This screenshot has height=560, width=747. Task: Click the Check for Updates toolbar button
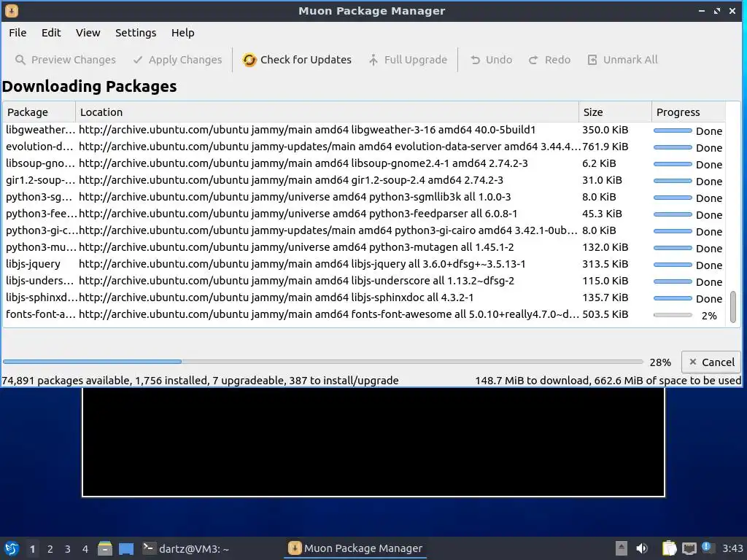click(297, 60)
